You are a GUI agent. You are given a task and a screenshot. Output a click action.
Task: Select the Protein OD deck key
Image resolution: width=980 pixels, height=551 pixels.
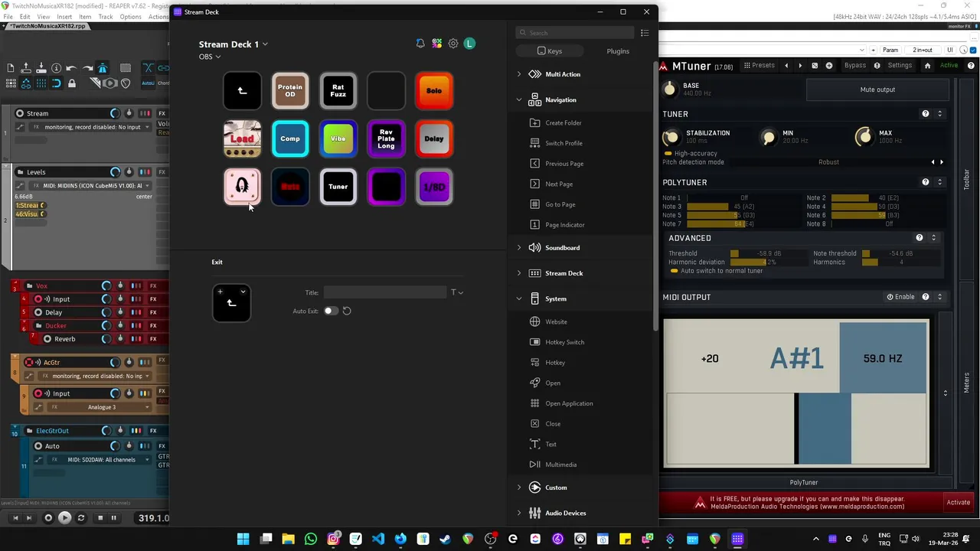pyautogui.click(x=290, y=90)
